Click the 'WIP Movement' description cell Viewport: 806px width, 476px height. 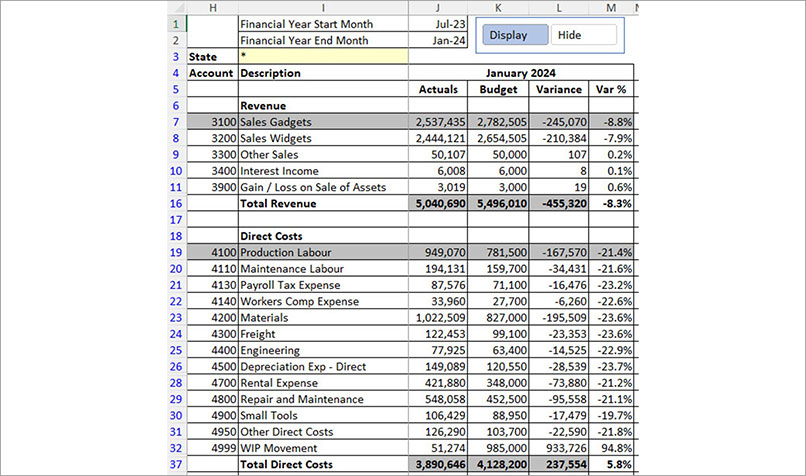point(323,448)
